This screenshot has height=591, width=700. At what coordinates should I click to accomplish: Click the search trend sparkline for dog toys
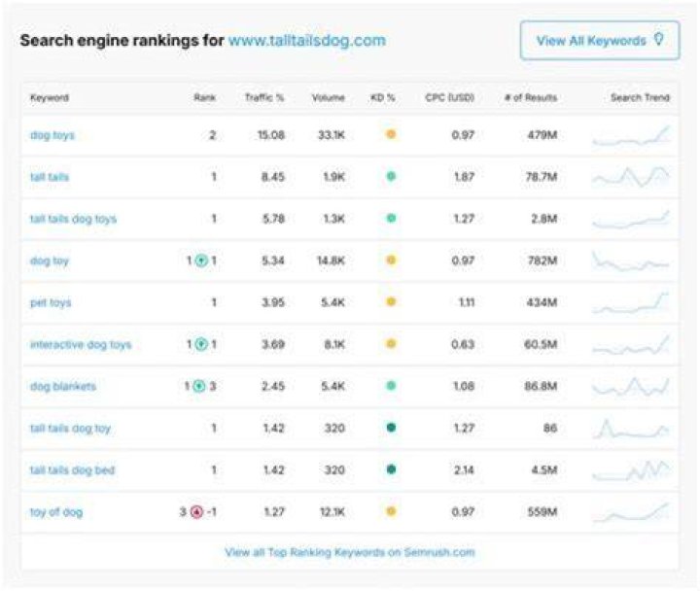[x=631, y=135]
